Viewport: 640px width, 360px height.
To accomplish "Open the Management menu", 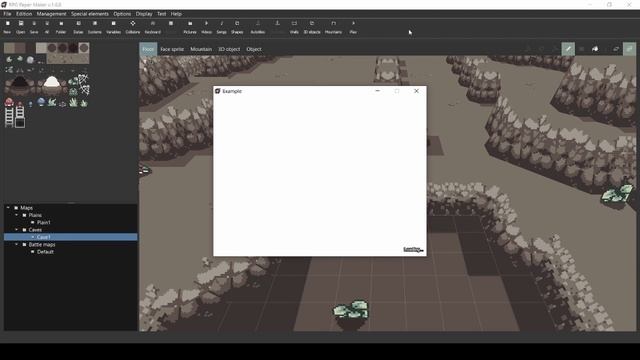I will click(51, 14).
